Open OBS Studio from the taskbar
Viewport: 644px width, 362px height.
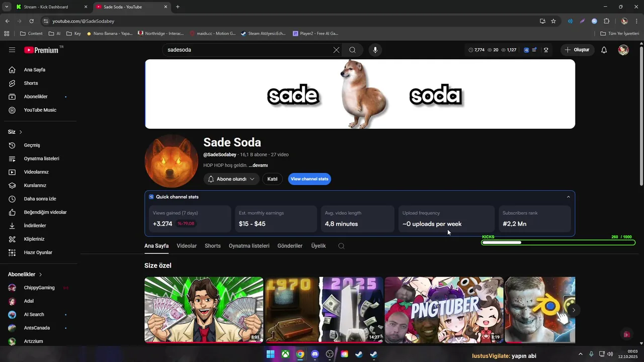330,354
